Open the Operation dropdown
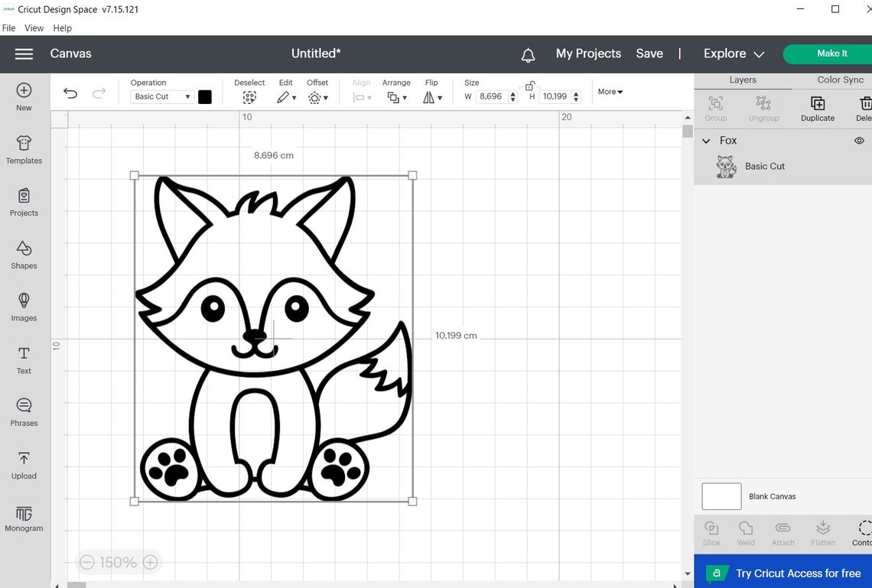 (x=161, y=96)
